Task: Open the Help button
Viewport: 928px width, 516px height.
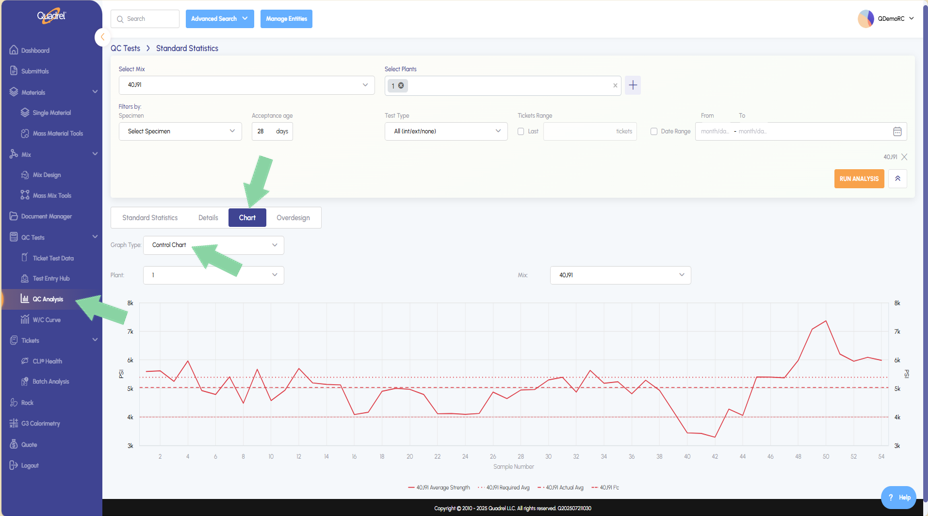Action: coord(898,497)
